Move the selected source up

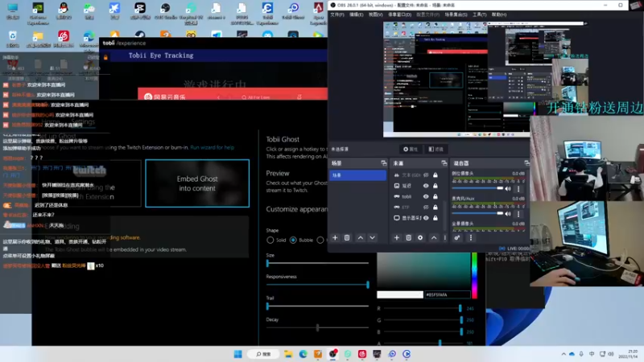pos(434,237)
